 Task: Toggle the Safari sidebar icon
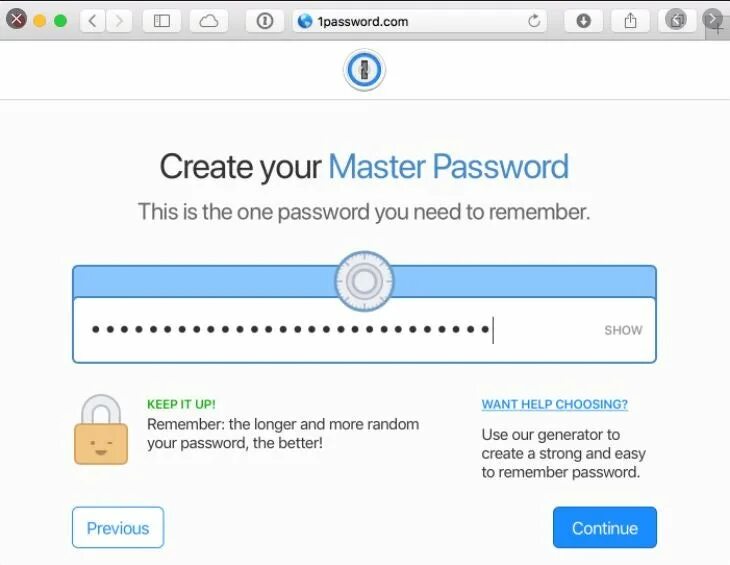click(x=162, y=21)
